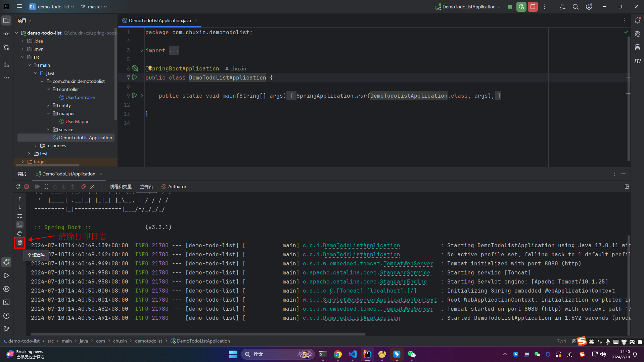The height and width of the screenshot is (362, 644).
Task: Open the Run tool window sidebar icon
Action: click(x=6, y=275)
